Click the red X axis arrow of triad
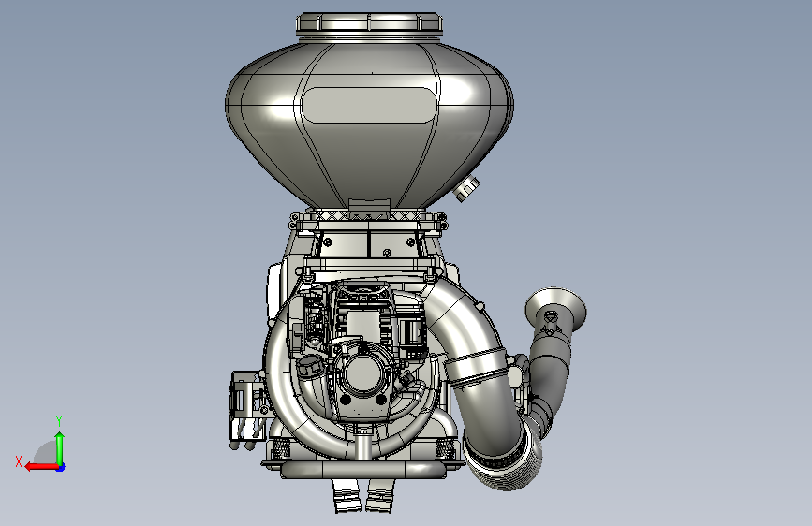The height and width of the screenshot is (526, 812). click(x=41, y=467)
